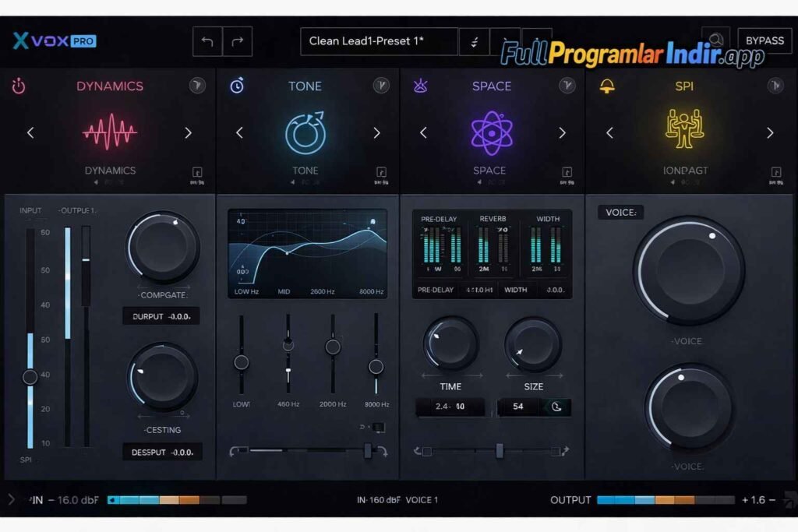
Task: Adjust the horizontal slider below the Space knobs
Action: click(500, 450)
